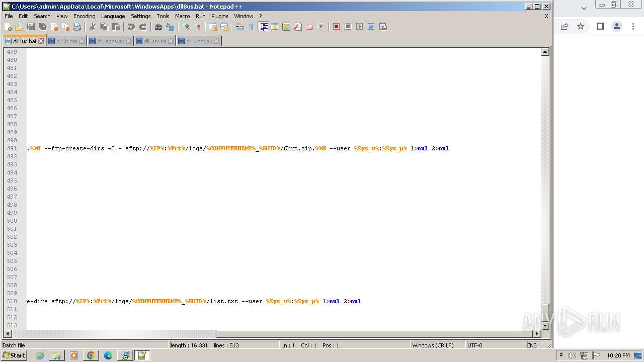Screen dimensions: 644x362
Task: Click the Undo arrow icon
Action: pos(131,27)
